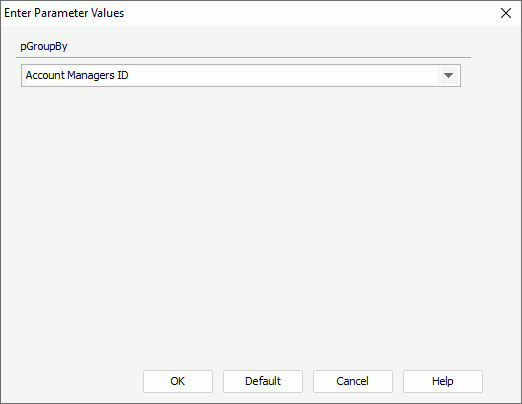The image size is (522, 404).
Task: Open the pGroupBy dropdown arrow
Action: point(449,76)
